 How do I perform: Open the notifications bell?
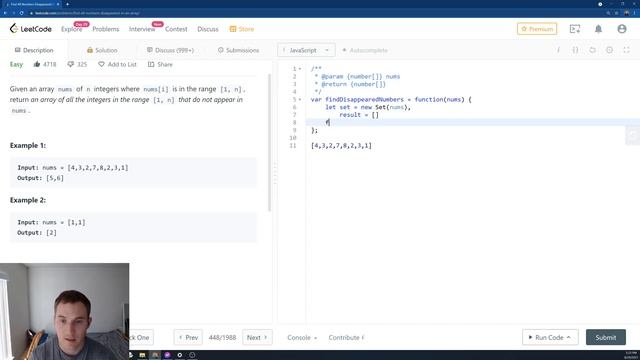[x=598, y=29]
